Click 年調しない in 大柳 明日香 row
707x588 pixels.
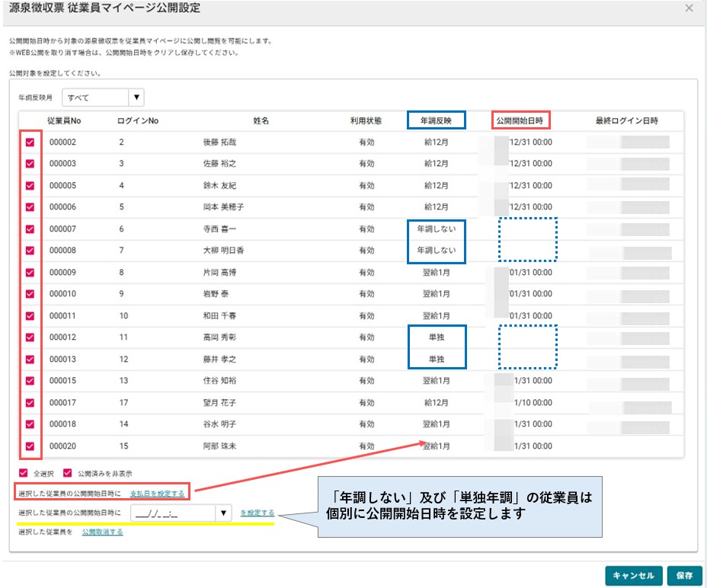click(437, 251)
